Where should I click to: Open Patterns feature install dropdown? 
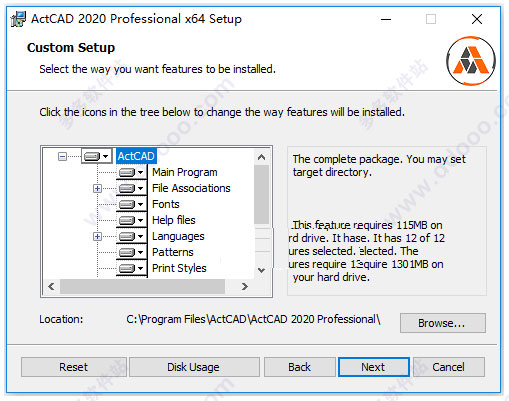click(132, 252)
